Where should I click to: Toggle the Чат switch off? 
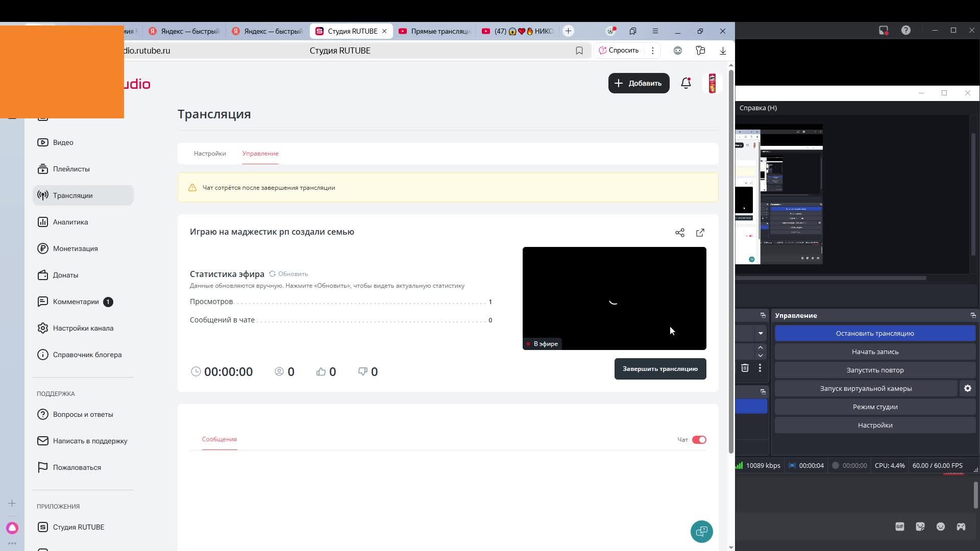click(699, 440)
